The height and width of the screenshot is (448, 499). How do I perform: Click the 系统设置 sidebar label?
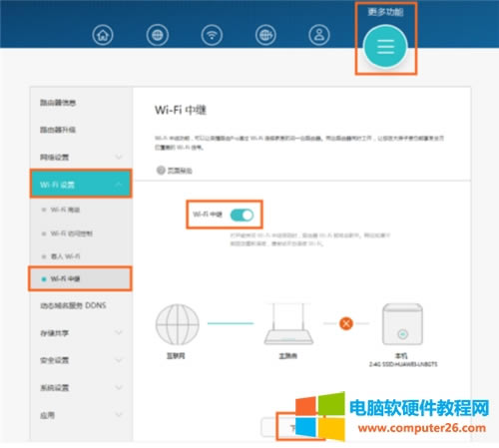tap(54, 387)
